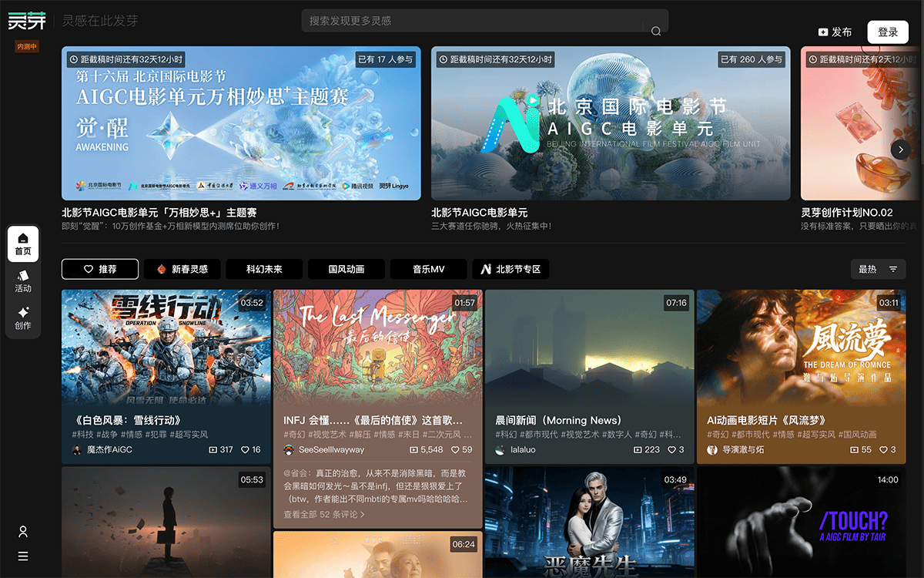924x578 pixels.
Task: Open the 首页 home sidebar icon
Action: pyautogui.click(x=23, y=244)
